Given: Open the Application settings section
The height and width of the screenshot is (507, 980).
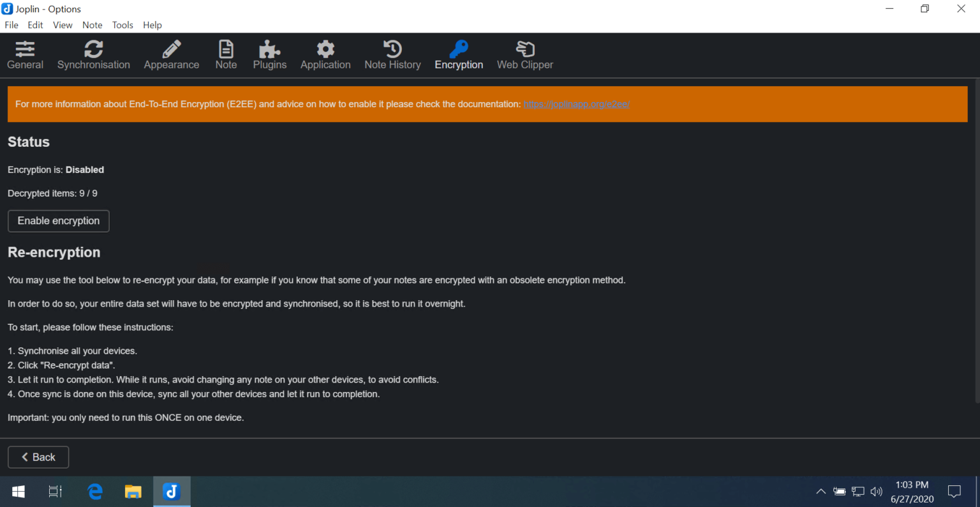Looking at the screenshot, I should pyautogui.click(x=325, y=54).
